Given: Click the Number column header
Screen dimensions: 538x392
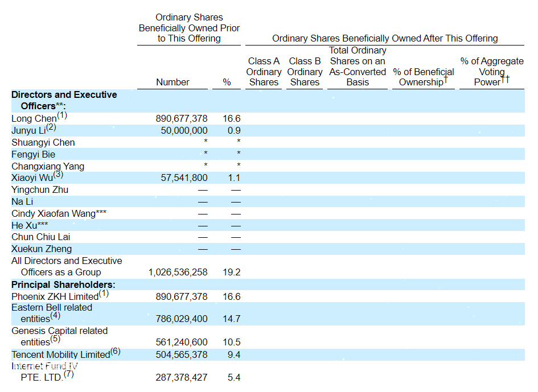Looking at the screenshot, I should click(x=173, y=82).
